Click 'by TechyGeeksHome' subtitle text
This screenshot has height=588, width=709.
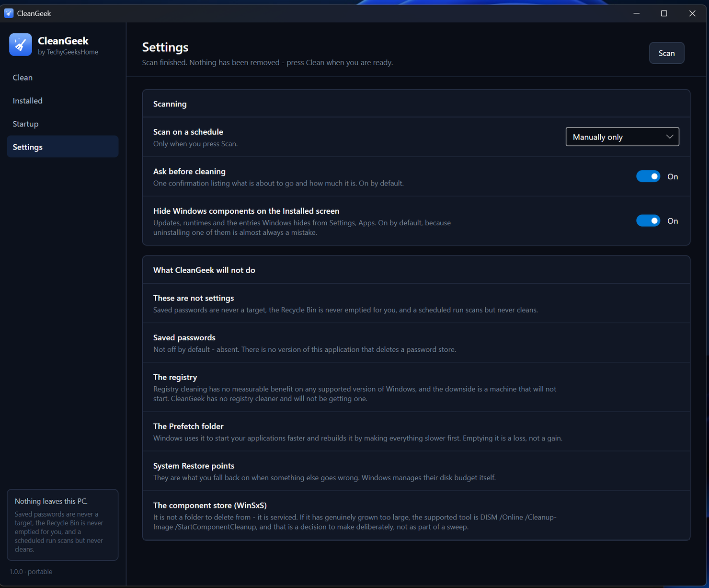pyautogui.click(x=68, y=52)
